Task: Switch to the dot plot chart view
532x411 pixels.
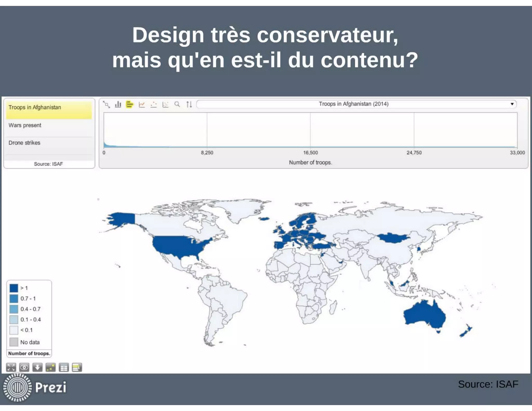Action: point(154,104)
